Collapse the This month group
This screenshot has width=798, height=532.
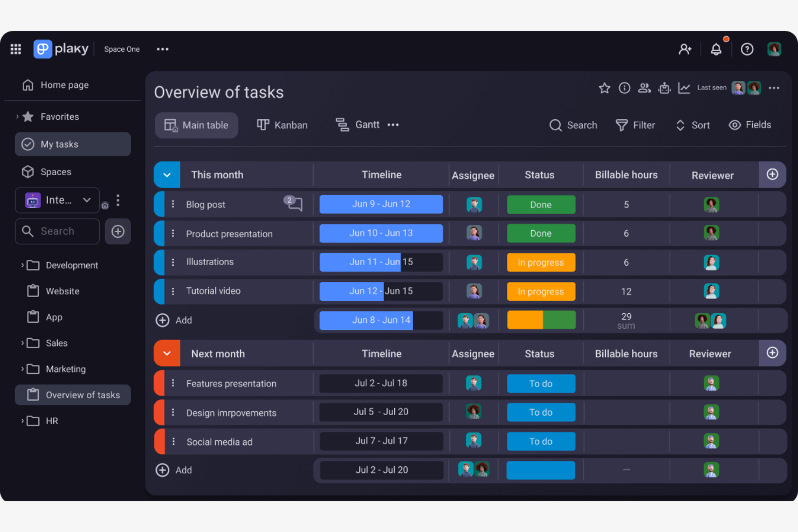click(x=167, y=175)
